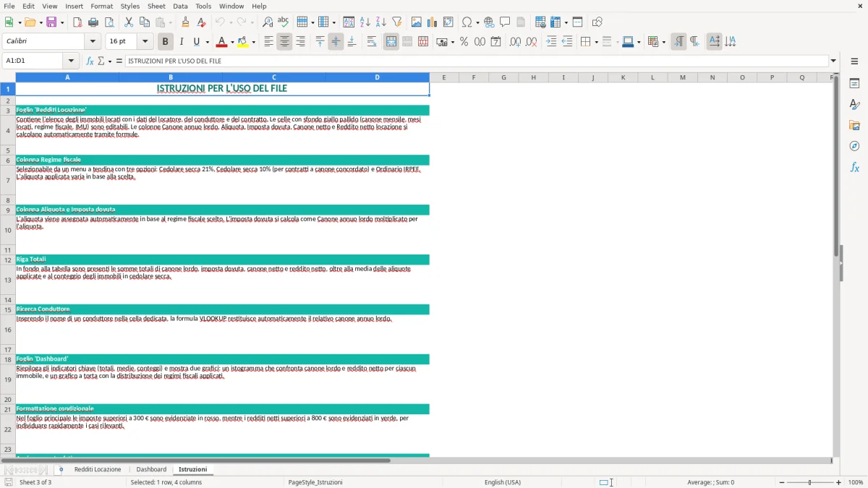Open Sidebar Properties panel
The image size is (868, 488).
(854, 84)
